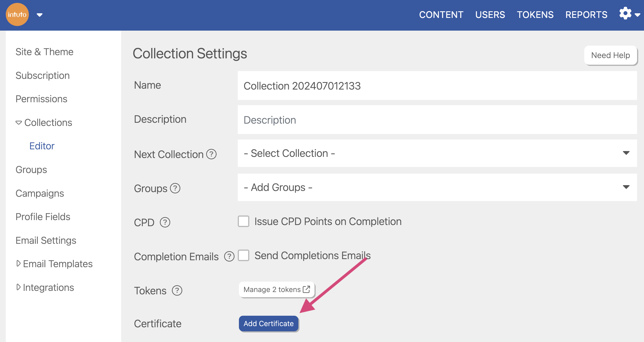The image size is (644, 342).
Task: Click the Intuto logo icon
Action: [17, 14]
